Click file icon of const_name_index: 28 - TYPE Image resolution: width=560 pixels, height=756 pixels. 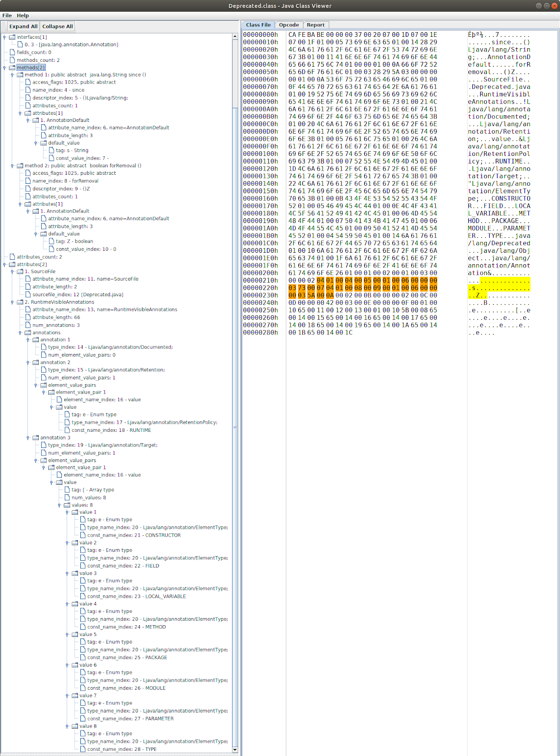coord(83,749)
